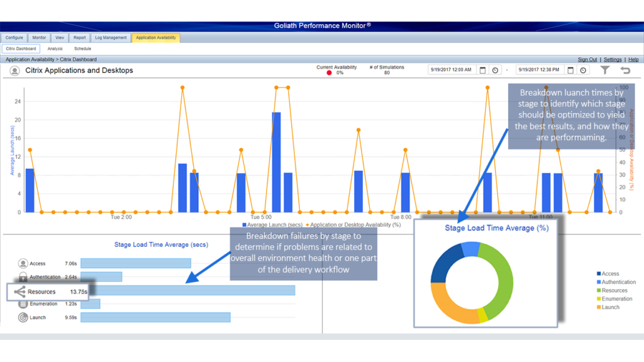This screenshot has height=362, width=644.
Task: Click the start date field 9/19/2017 12:00 AM
Action: point(451,70)
